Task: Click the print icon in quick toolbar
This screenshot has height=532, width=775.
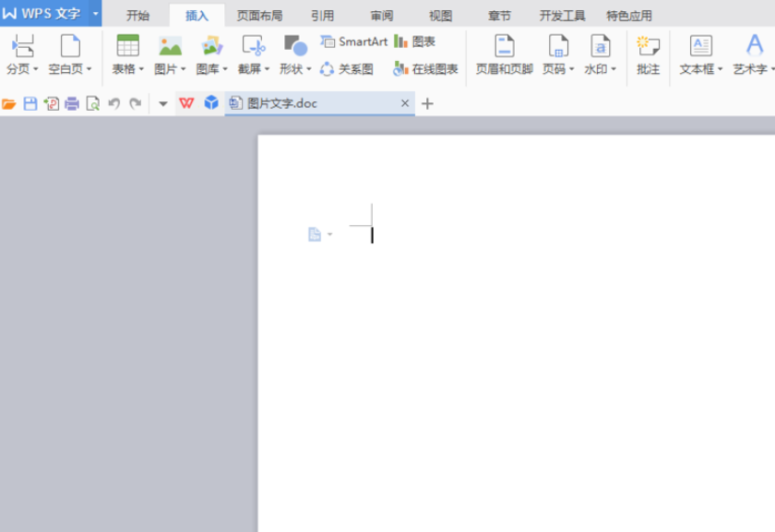Action: [72, 104]
